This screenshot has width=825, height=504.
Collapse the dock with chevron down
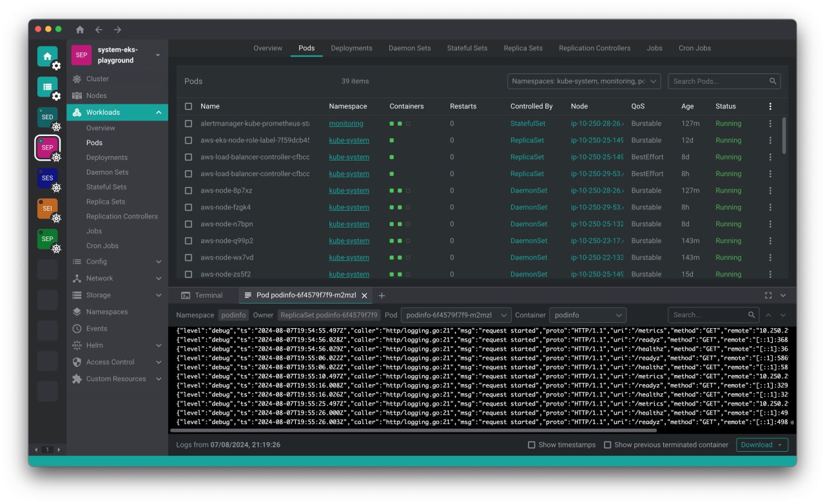(x=783, y=295)
